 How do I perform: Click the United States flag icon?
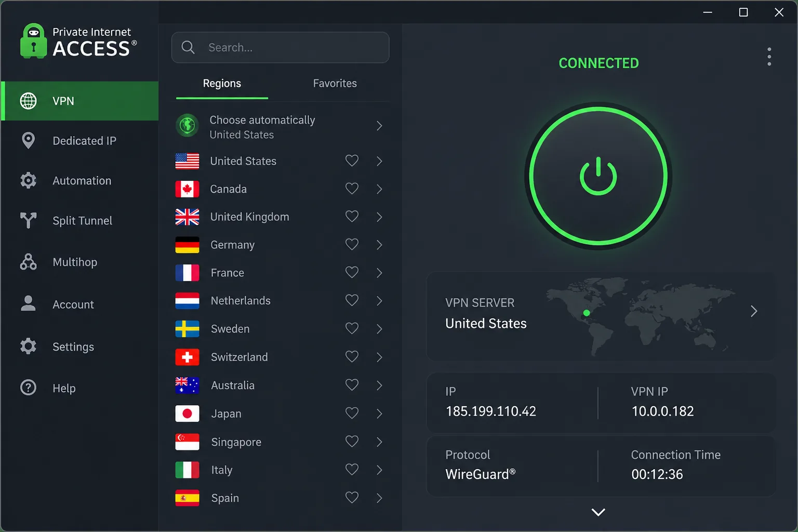click(x=187, y=161)
